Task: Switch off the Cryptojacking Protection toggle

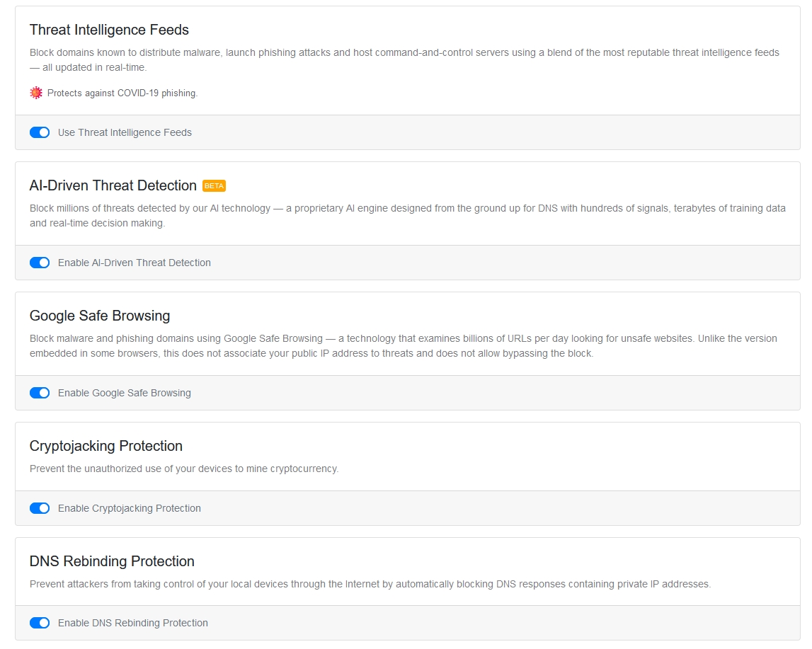Action: pyautogui.click(x=40, y=508)
